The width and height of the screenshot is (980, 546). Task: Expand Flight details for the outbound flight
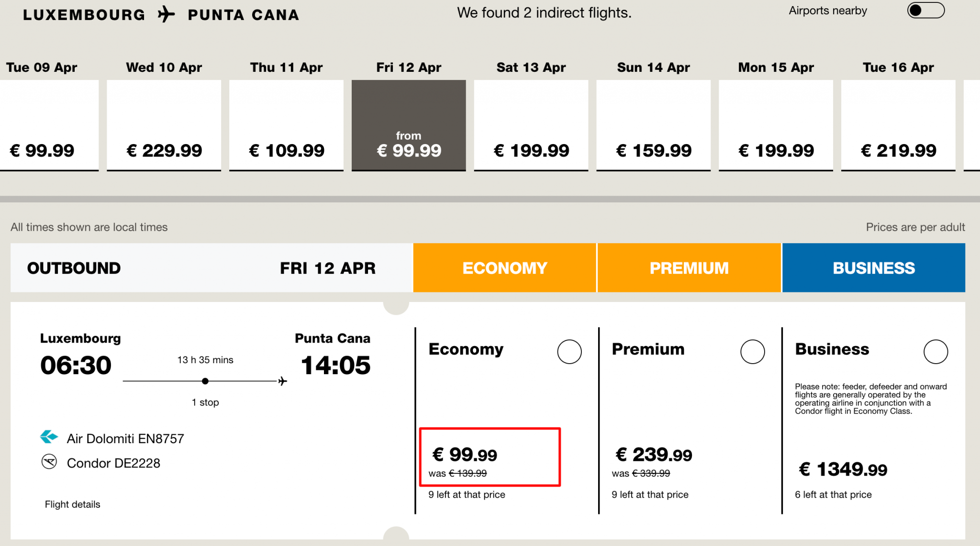pos(73,504)
